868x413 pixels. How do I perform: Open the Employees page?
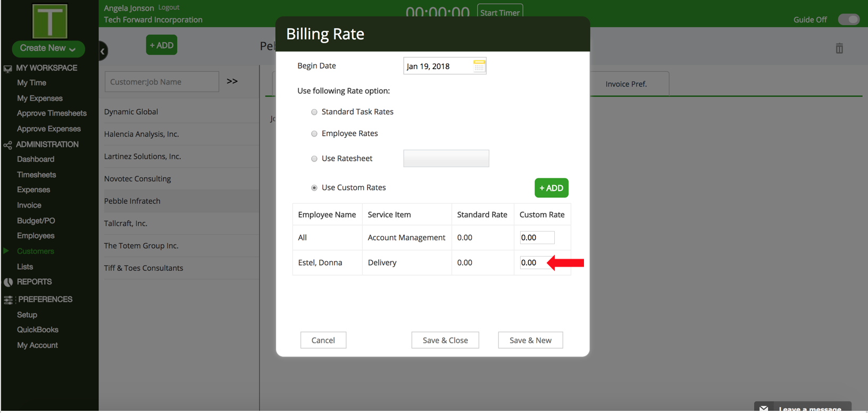tap(36, 236)
